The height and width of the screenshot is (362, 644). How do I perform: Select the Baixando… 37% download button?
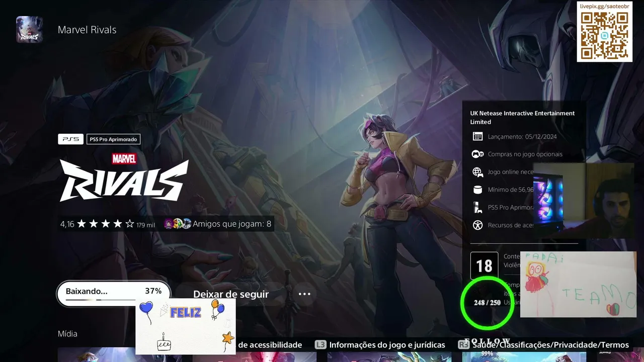tap(114, 294)
